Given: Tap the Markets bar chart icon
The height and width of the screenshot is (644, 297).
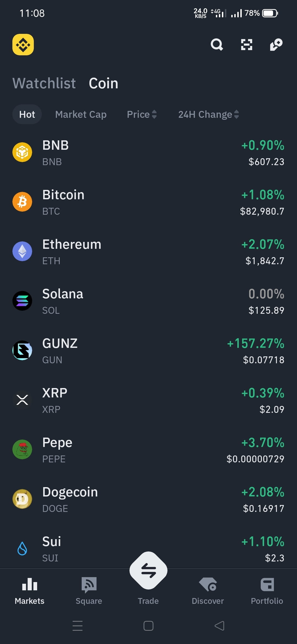Looking at the screenshot, I should 30,584.
